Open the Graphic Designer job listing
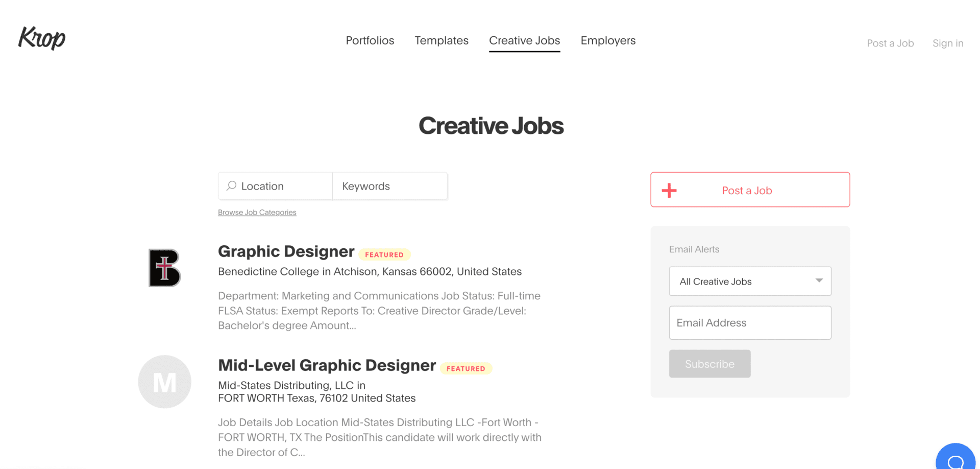980x469 pixels. point(286,251)
